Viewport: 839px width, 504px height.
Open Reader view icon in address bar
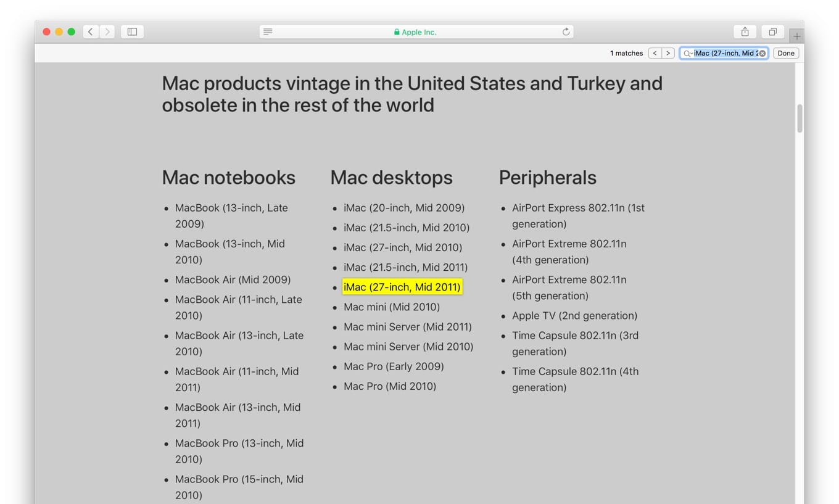268,31
